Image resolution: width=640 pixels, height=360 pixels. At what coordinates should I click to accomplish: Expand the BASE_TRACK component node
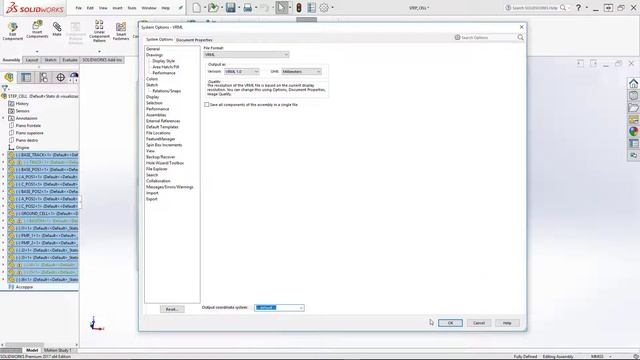coord(4,155)
